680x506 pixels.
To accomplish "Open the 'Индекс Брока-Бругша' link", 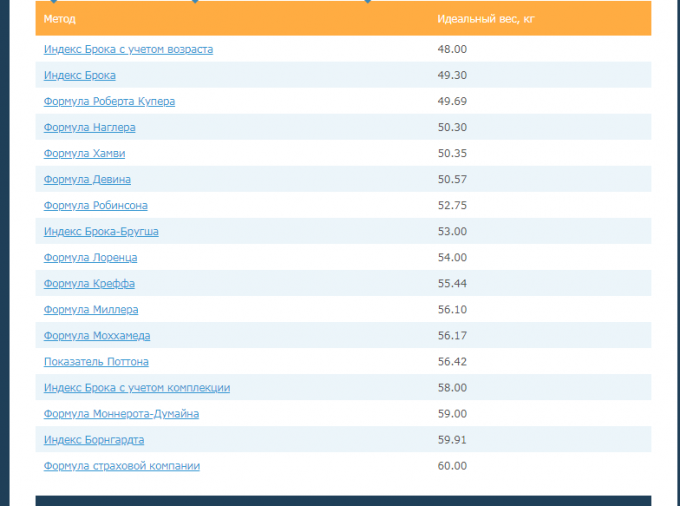I will (x=101, y=231).
